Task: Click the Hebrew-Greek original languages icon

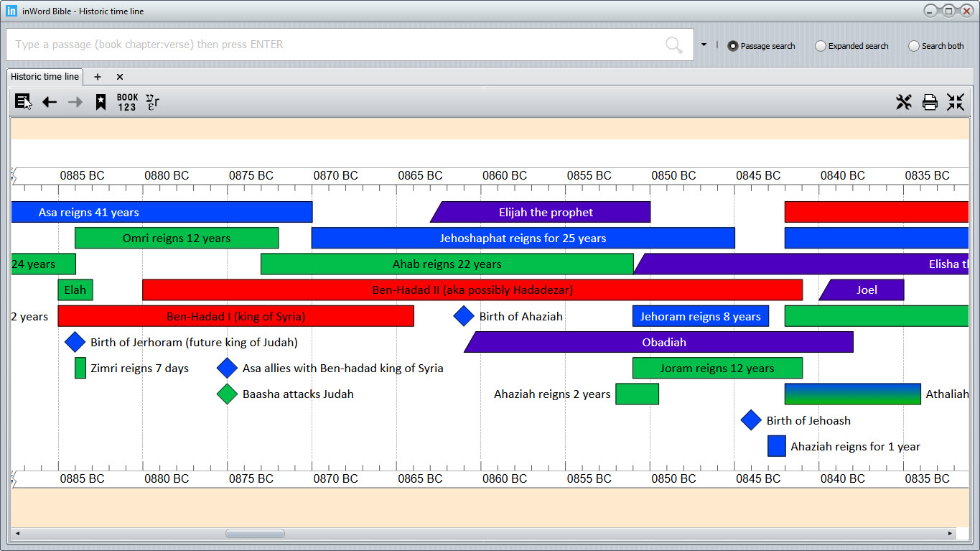Action: tap(151, 101)
